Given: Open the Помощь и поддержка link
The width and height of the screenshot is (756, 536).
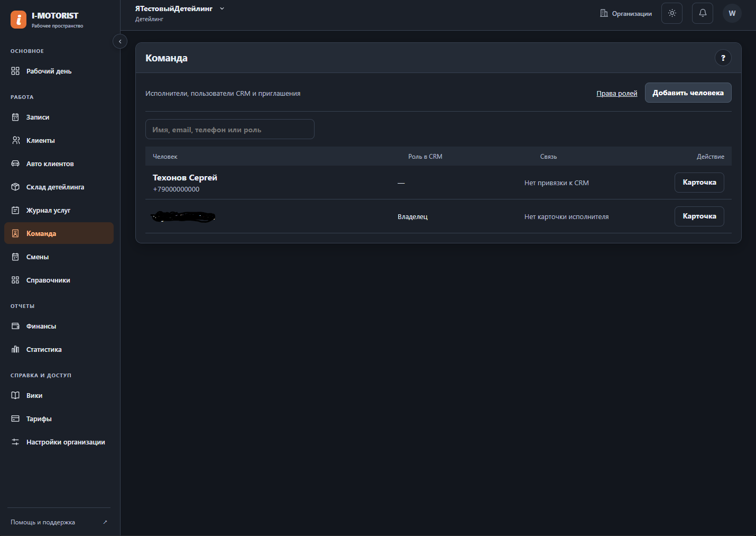Looking at the screenshot, I should coord(59,522).
